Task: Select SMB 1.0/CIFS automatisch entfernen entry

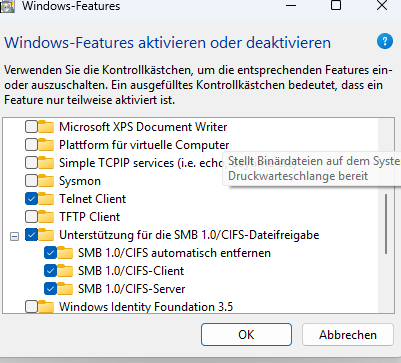Action: point(174,253)
